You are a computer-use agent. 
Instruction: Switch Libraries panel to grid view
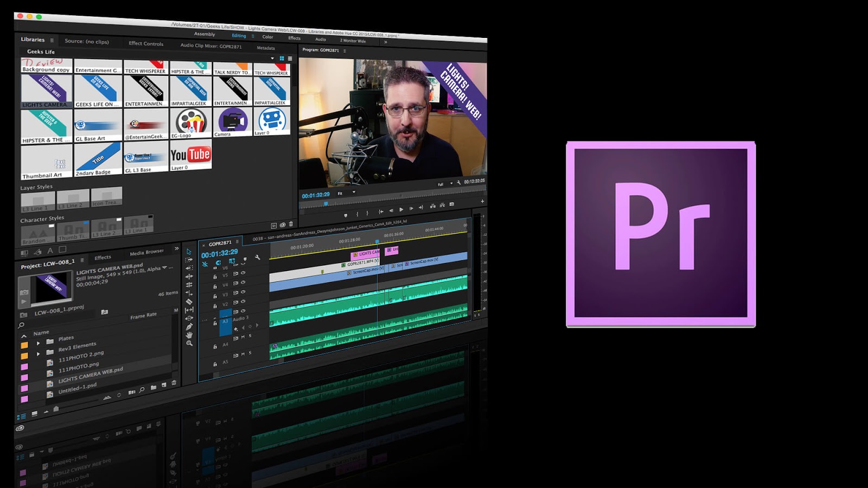[282, 59]
